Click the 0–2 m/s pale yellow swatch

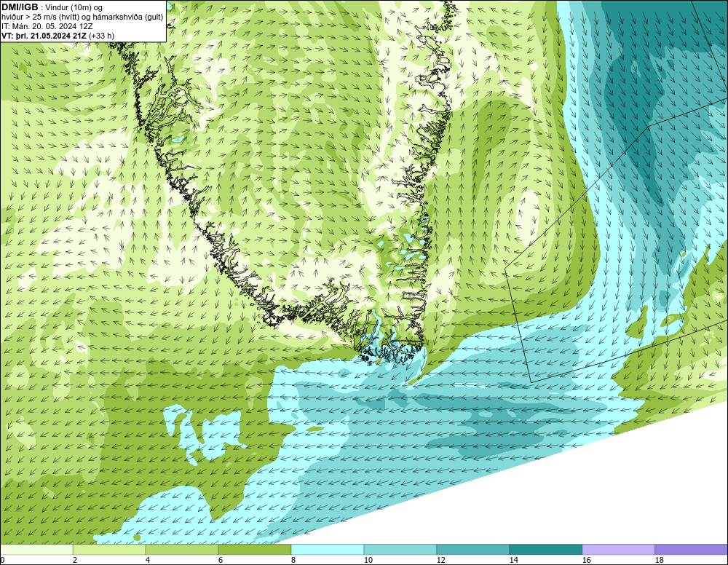[x=36, y=550]
